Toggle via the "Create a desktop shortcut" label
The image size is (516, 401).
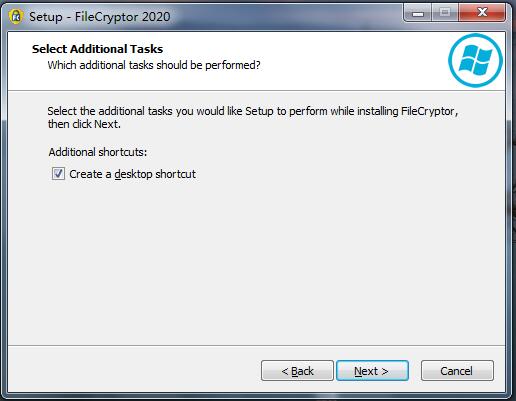(132, 174)
